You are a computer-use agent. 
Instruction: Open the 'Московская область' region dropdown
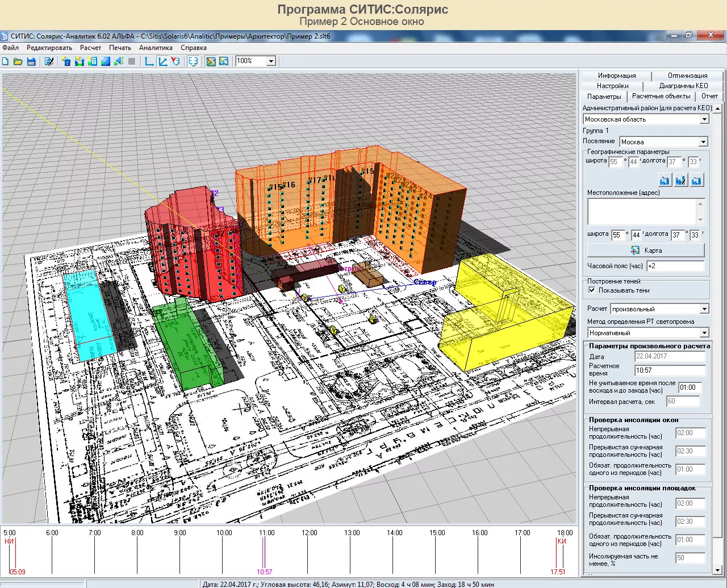(x=704, y=119)
